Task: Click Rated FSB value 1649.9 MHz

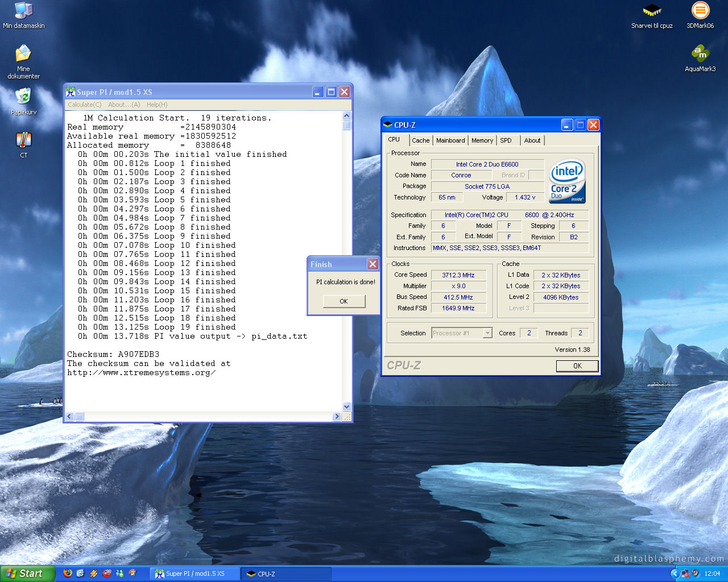Action: [458, 308]
